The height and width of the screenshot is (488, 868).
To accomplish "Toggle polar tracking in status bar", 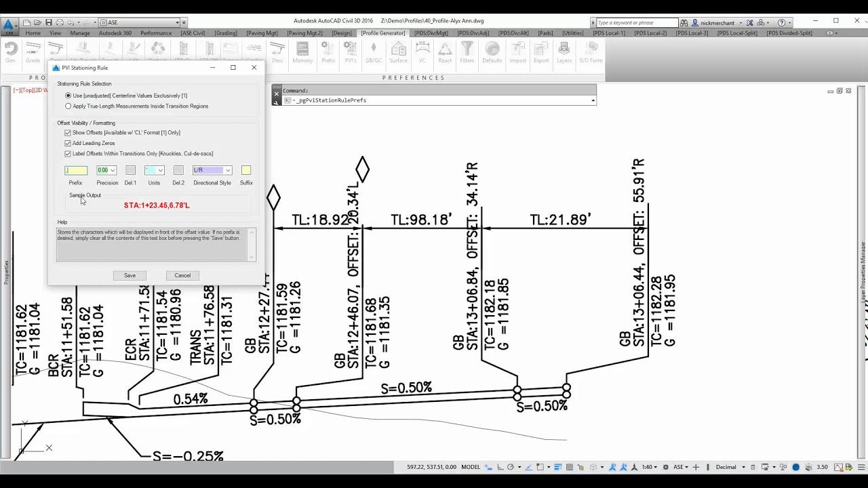I will click(x=511, y=467).
